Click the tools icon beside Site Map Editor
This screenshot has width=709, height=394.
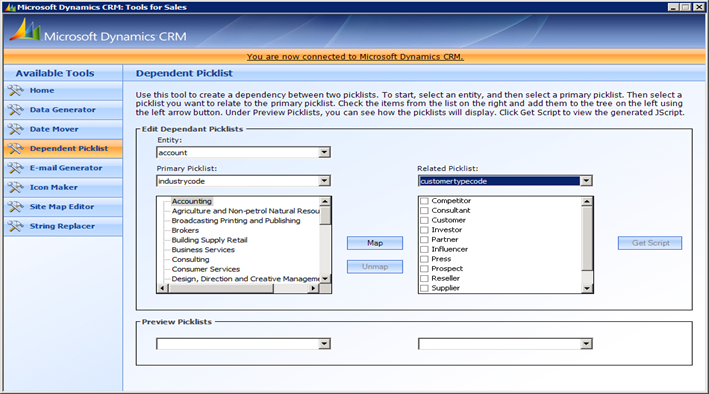pyautogui.click(x=15, y=207)
